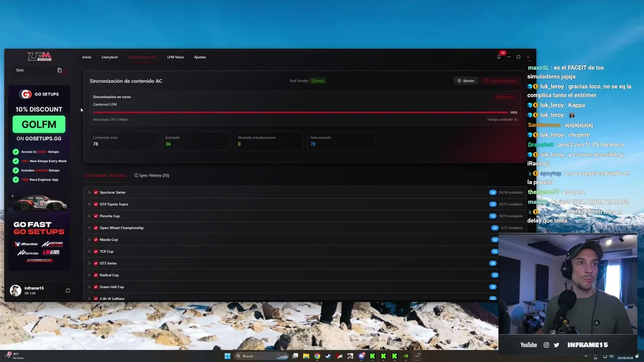644x362 pixels.
Task: Uncheck the GT4 Toyota Supra checkbox
Action: tap(96, 204)
